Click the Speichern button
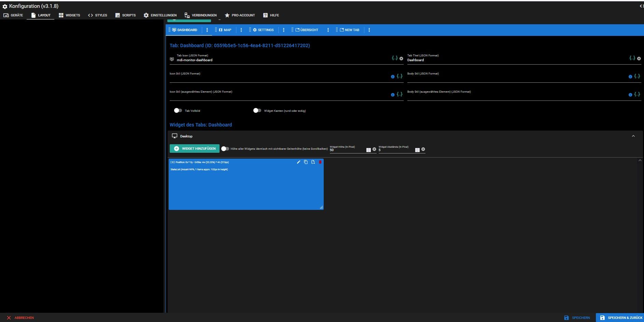 tap(577, 318)
